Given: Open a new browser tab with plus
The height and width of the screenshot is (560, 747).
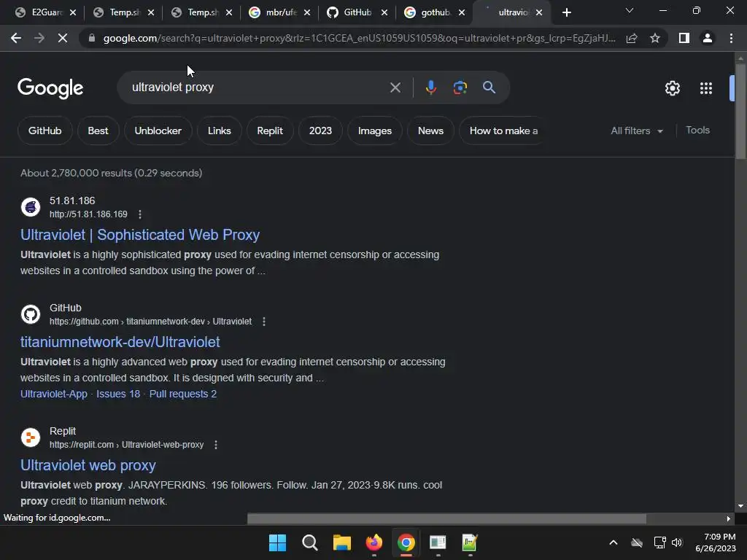Looking at the screenshot, I should point(566,13).
